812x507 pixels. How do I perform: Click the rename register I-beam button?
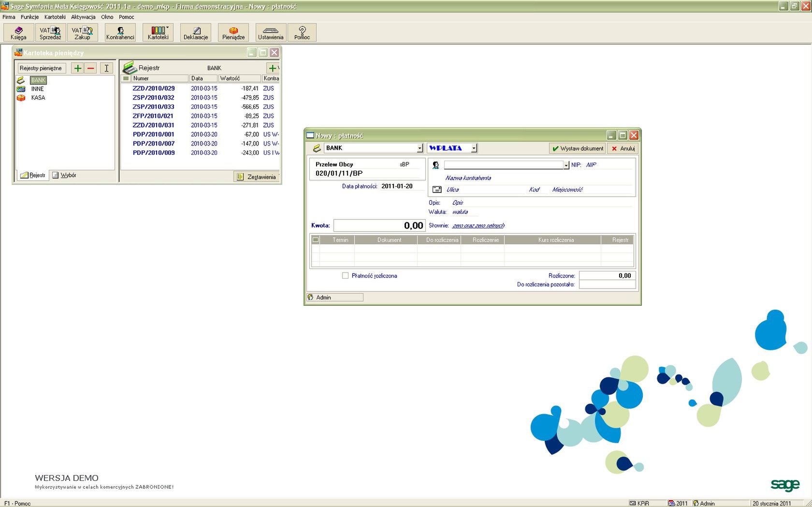point(106,68)
